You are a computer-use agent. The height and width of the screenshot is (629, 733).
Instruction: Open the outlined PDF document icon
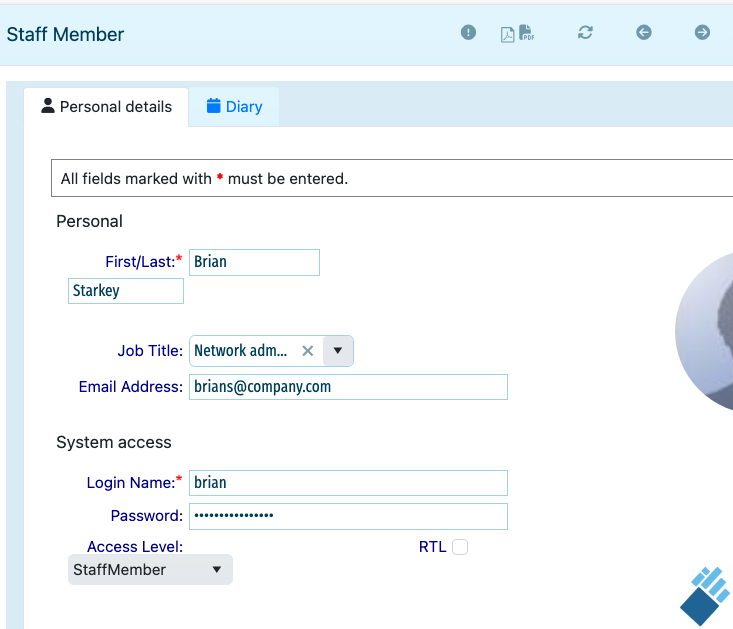click(x=507, y=35)
